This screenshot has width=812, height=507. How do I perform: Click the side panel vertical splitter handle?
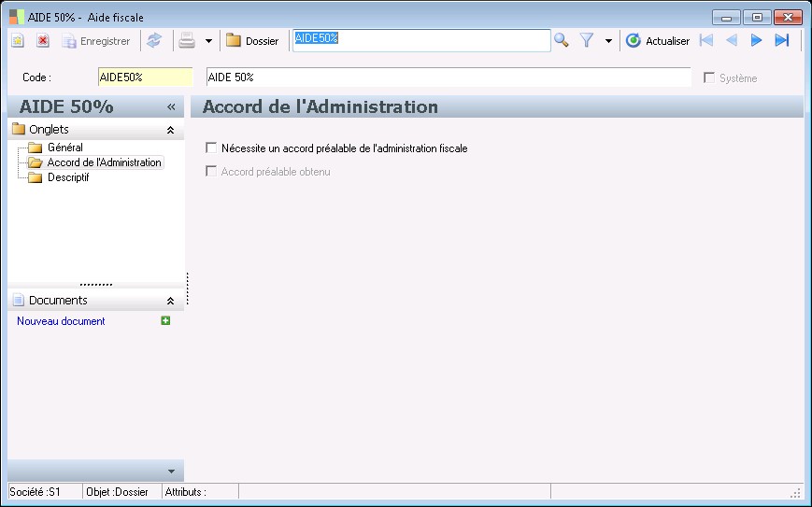pos(188,289)
